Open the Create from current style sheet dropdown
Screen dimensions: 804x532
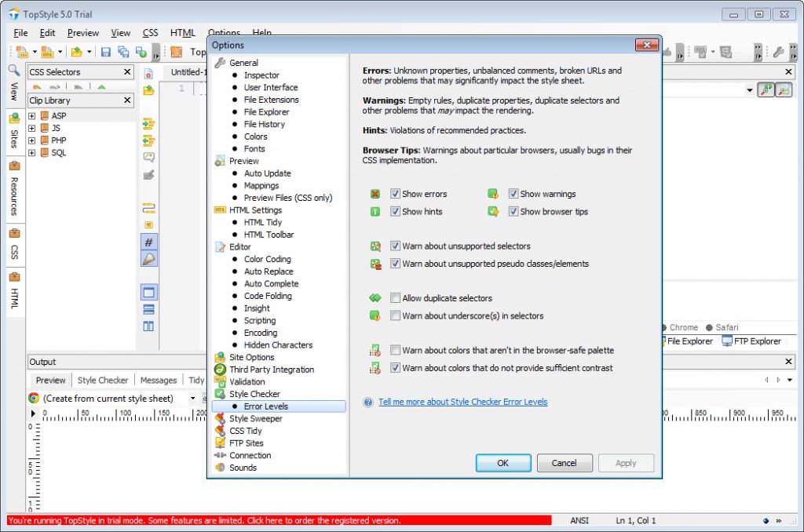[x=193, y=399]
